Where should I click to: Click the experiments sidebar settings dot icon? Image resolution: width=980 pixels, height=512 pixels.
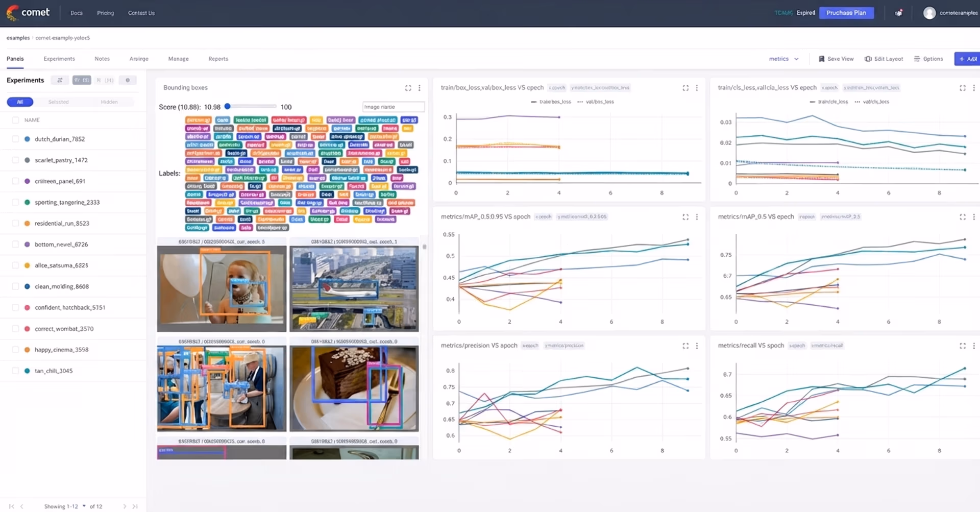click(128, 80)
